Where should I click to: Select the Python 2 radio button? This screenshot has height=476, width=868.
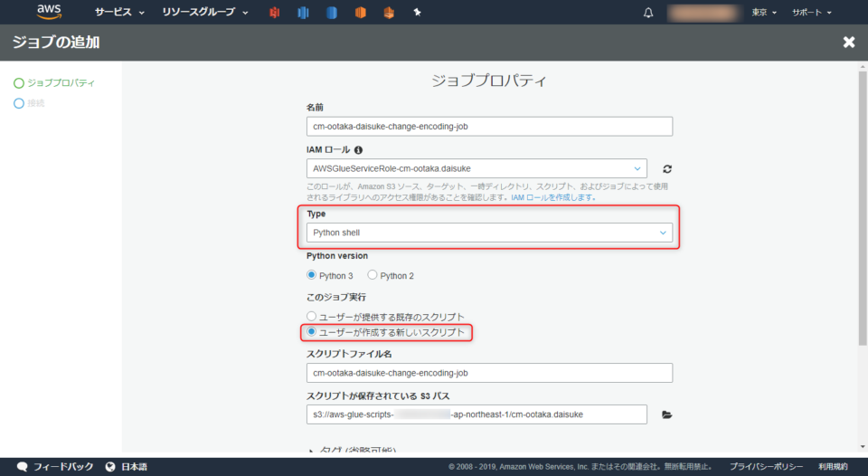373,275
